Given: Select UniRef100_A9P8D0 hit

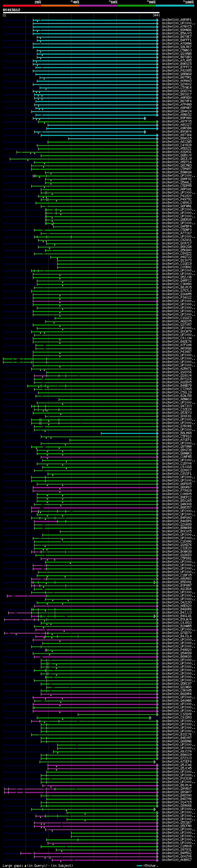Looking at the screenshot, I should 177,98.
